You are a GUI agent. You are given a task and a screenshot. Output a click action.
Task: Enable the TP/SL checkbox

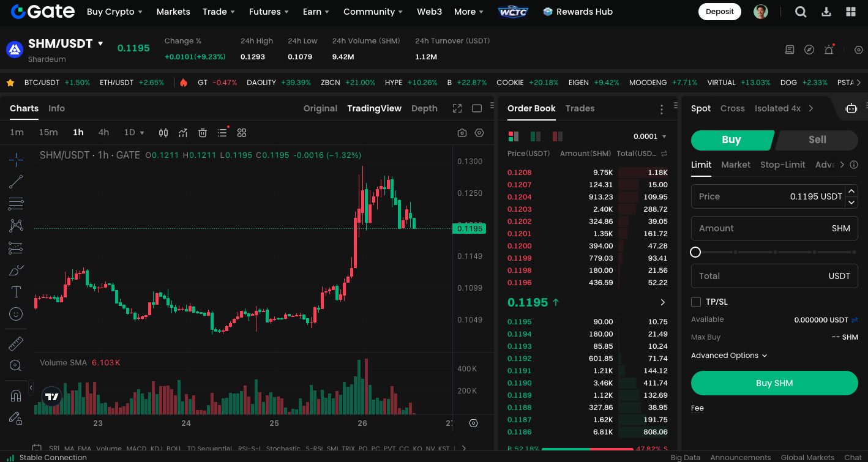696,302
